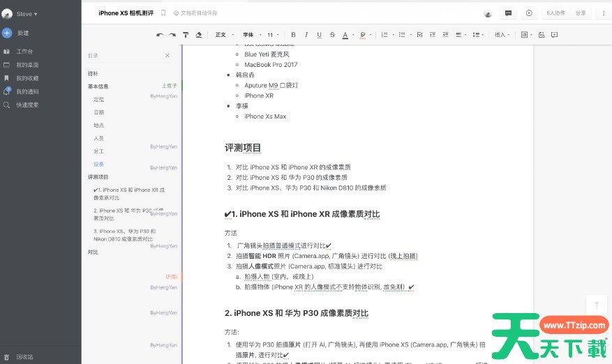
Task: Open the 正文 paragraph style dropdown
Action: [x=225, y=35]
